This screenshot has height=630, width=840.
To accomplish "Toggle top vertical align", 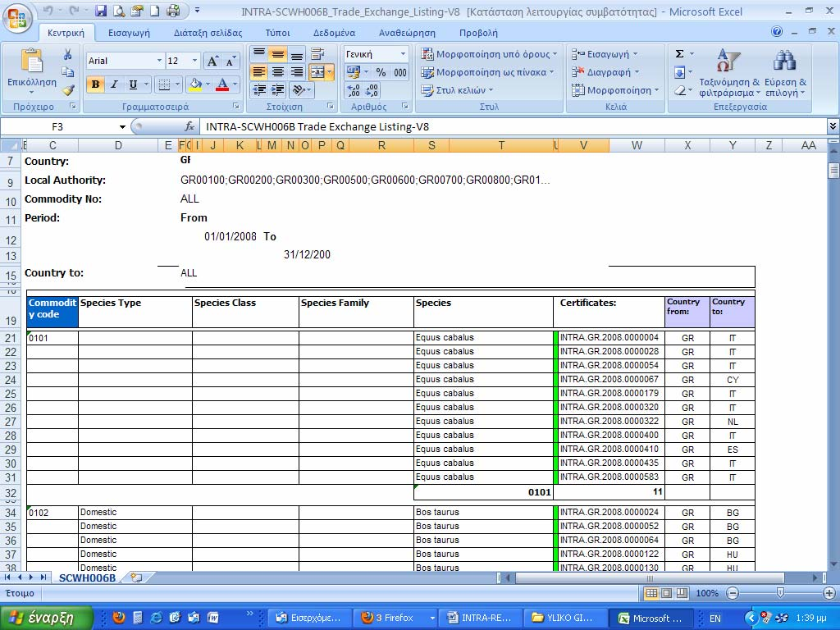I will (258, 54).
